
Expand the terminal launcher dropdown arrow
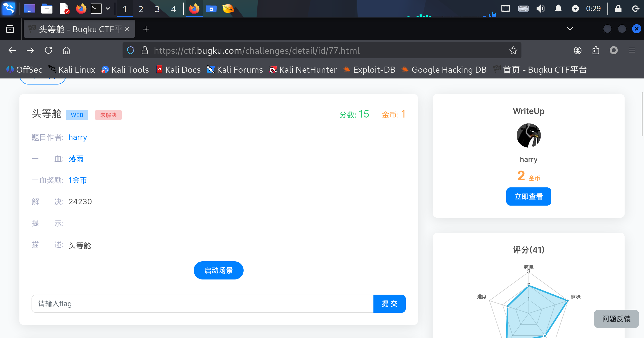pyautogui.click(x=108, y=9)
